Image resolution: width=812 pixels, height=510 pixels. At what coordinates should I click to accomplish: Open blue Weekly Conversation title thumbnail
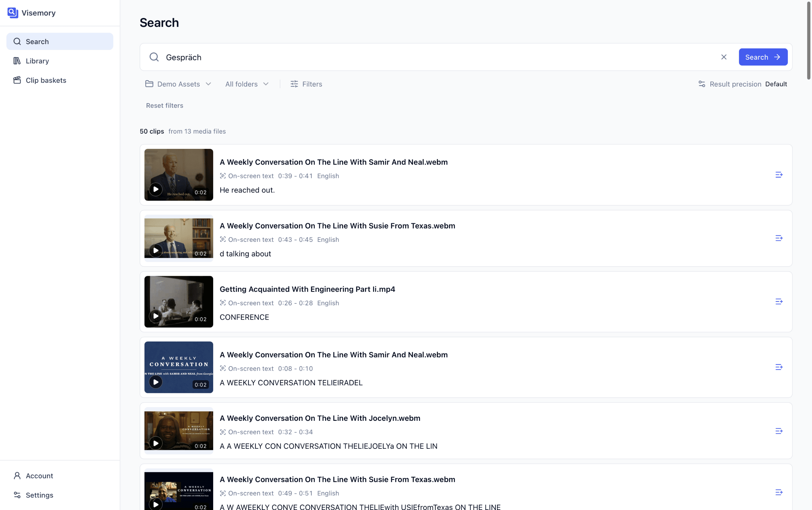point(179,367)
